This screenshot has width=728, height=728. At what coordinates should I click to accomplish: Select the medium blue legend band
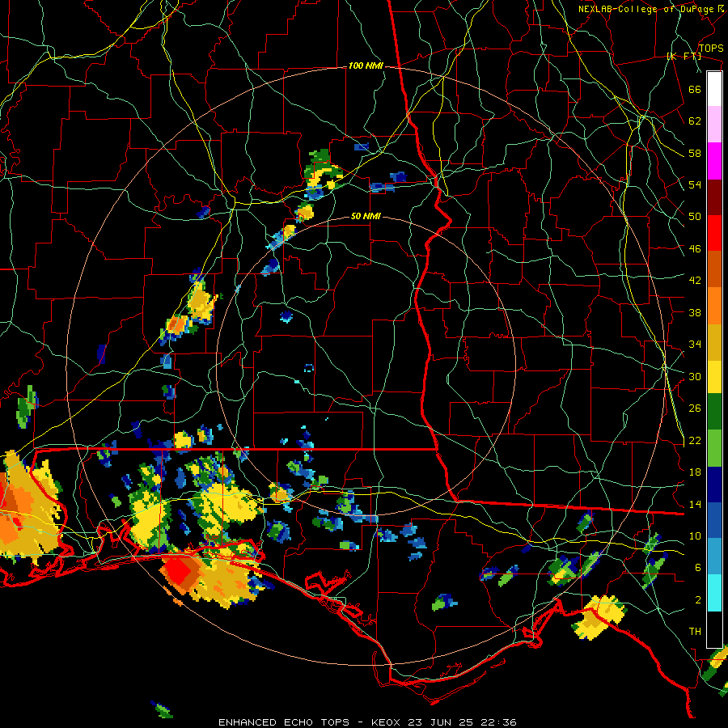click(714, 520)
